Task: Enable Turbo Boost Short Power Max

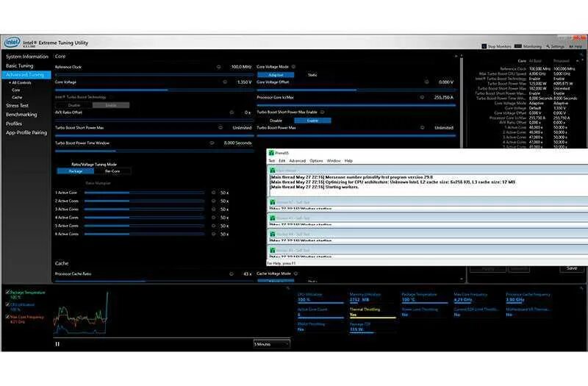Action: click(x=312, y=121)
